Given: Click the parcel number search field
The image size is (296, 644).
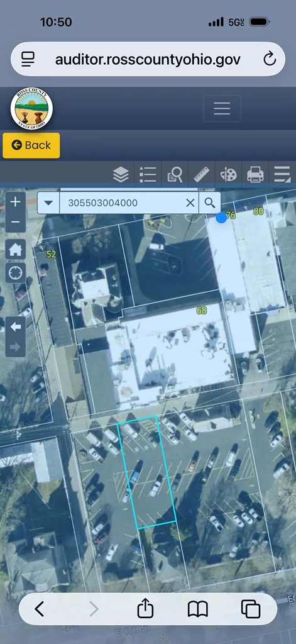Looking at the screenshot, I should pos(121,203).
